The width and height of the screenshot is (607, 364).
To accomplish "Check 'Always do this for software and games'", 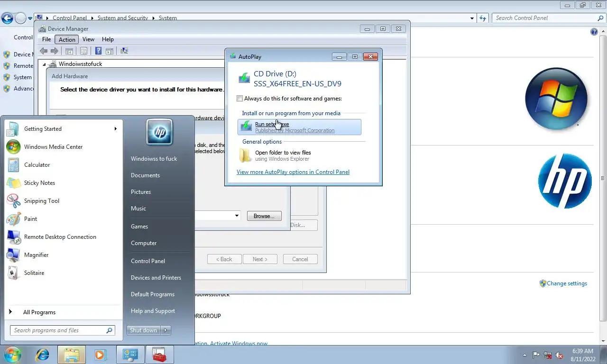I will click(240, 99).
